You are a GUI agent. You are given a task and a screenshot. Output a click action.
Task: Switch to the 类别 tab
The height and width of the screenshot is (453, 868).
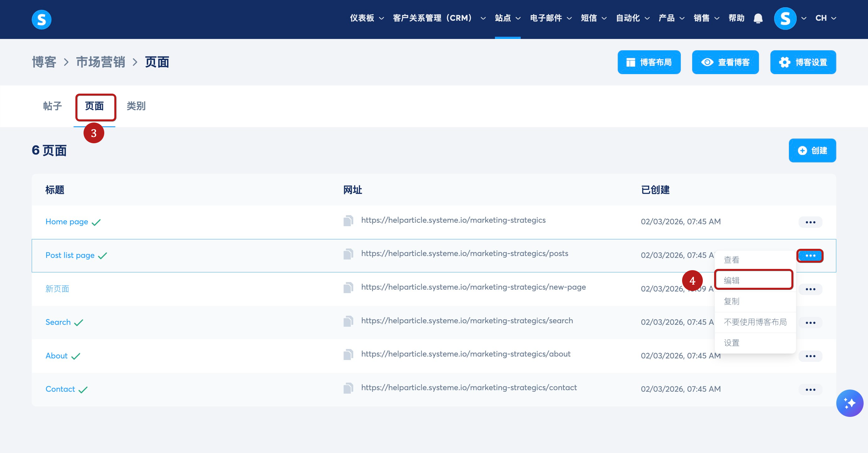(136, 106)
